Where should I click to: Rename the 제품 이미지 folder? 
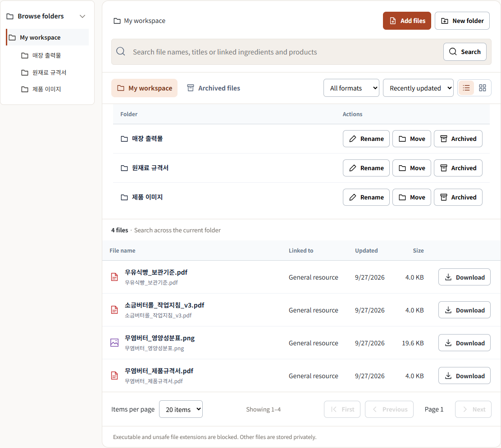(x=366, y=197)
